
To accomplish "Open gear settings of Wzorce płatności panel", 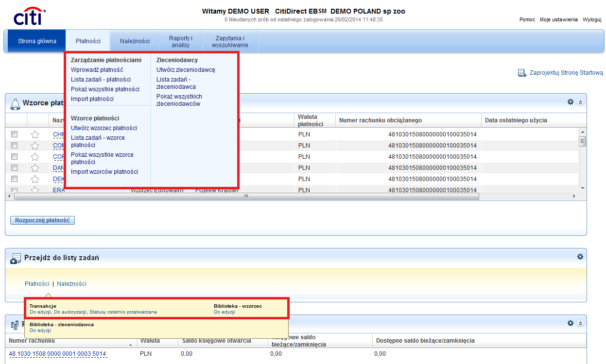I will (x=571, y=102).
